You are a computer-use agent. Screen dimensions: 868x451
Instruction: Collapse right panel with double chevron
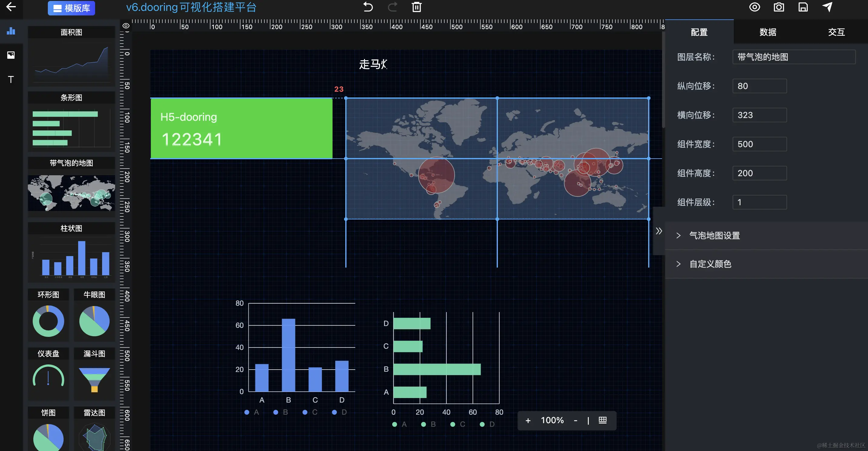click(659, 231)
